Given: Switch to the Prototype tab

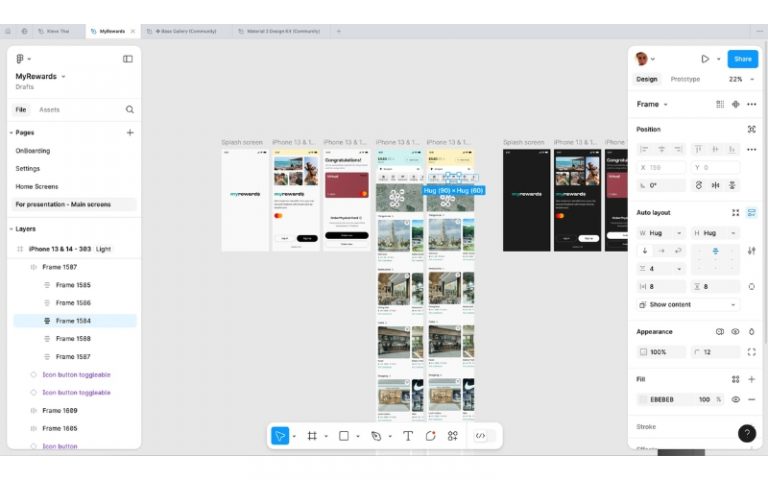Looking at the screenshot, I should tap(685, 79).
